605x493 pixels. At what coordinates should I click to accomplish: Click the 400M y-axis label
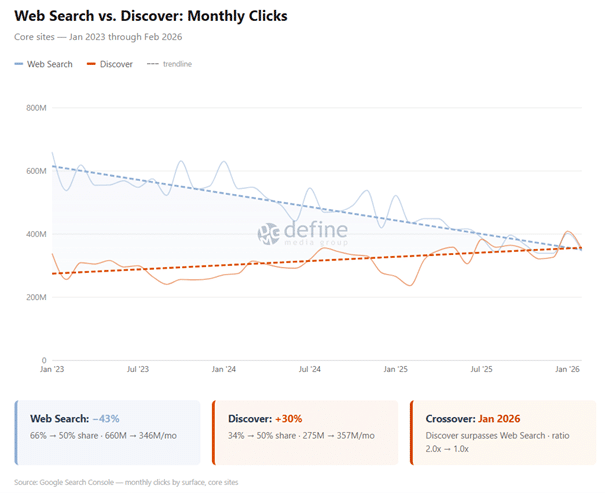pos(36,234)
